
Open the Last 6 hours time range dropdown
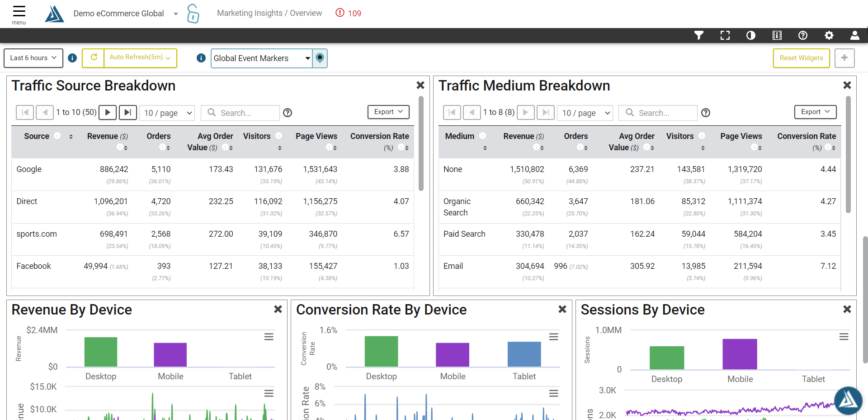(x=33, y=58)
